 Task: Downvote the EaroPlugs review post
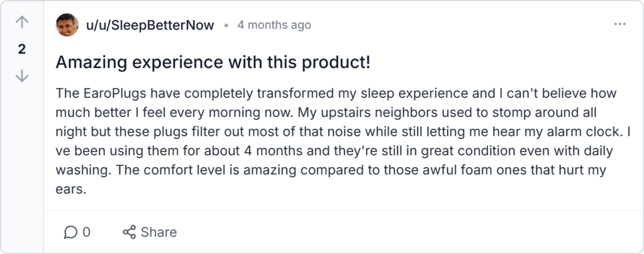point(22,76)
